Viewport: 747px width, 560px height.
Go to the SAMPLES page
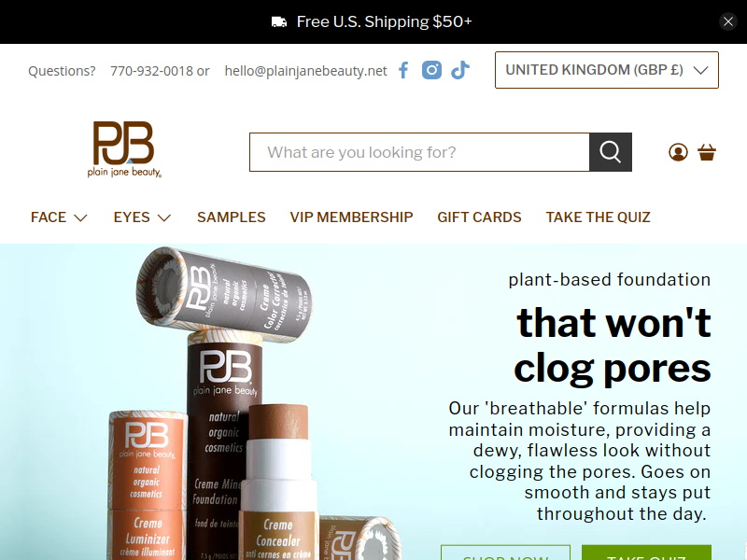pyautogui.click(x=231, y=217)
